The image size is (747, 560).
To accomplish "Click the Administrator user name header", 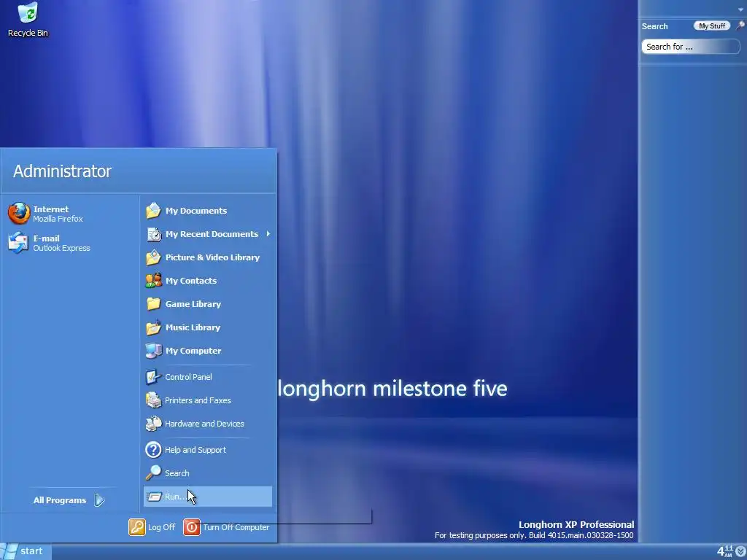I will pyautogui.click(x=62, y=171).
